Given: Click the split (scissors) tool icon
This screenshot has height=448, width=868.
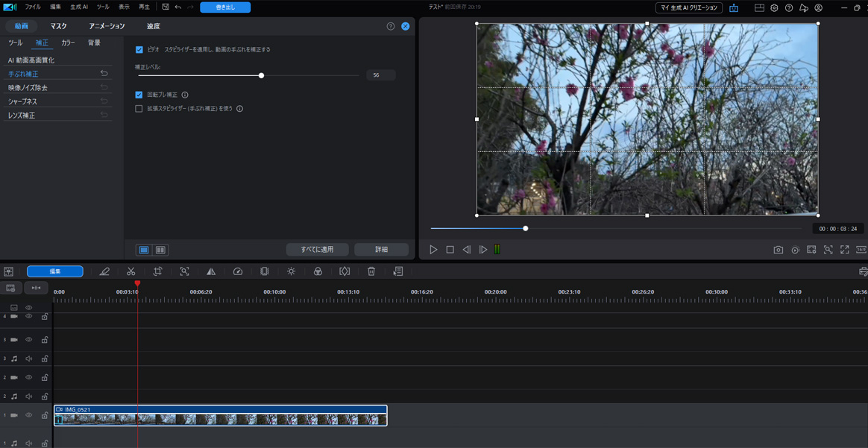Looking at the screenshot, I should click(x=131, y=271).
